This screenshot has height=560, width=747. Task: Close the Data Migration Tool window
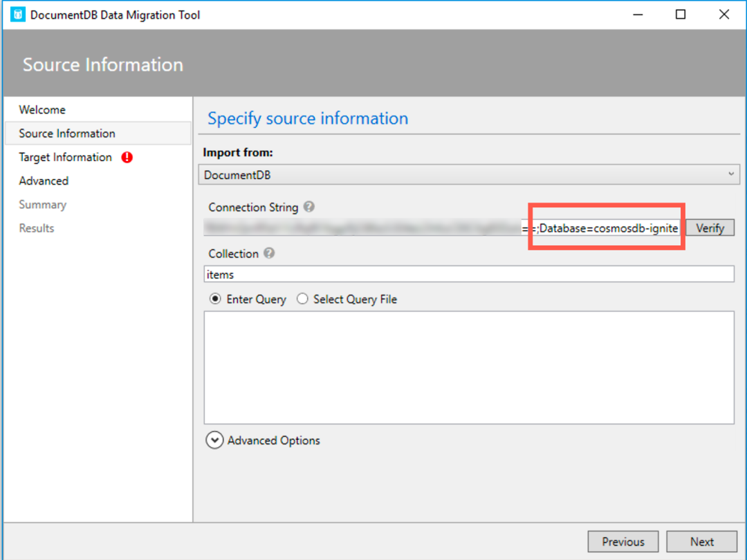(724, 15)
